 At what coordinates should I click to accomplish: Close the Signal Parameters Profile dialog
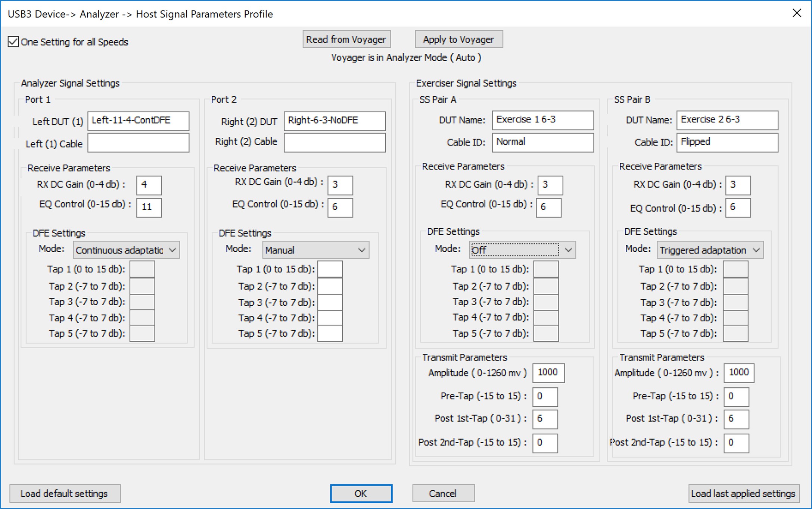click(797, 13)
